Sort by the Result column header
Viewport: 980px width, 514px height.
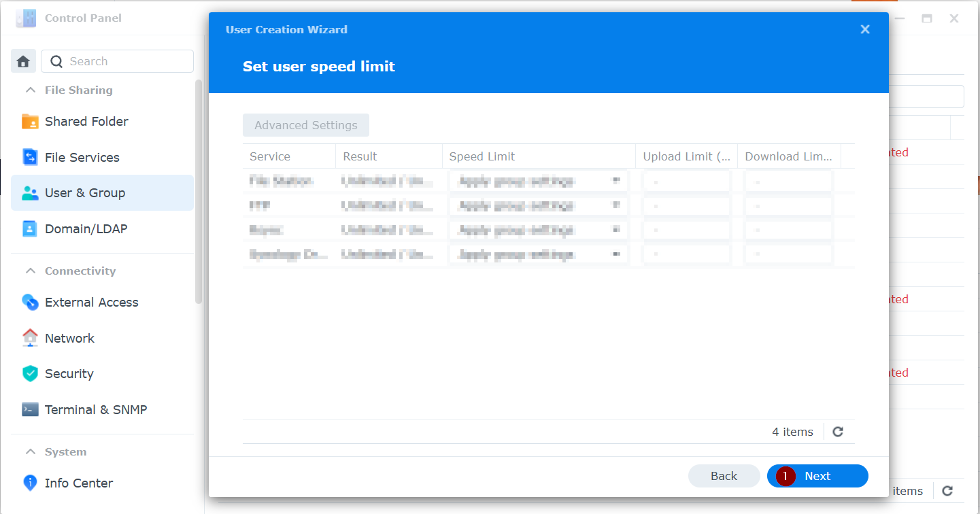389,156
